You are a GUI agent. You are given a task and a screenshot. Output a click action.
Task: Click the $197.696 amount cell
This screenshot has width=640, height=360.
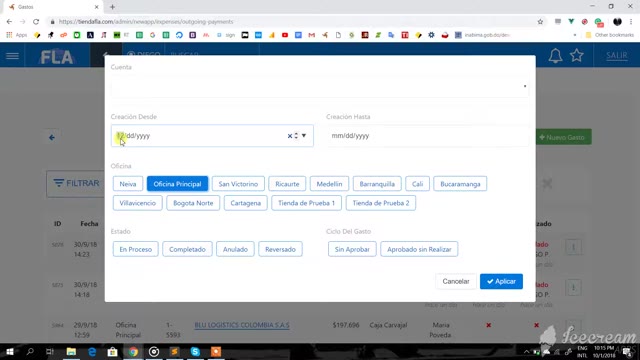point(346,325)
